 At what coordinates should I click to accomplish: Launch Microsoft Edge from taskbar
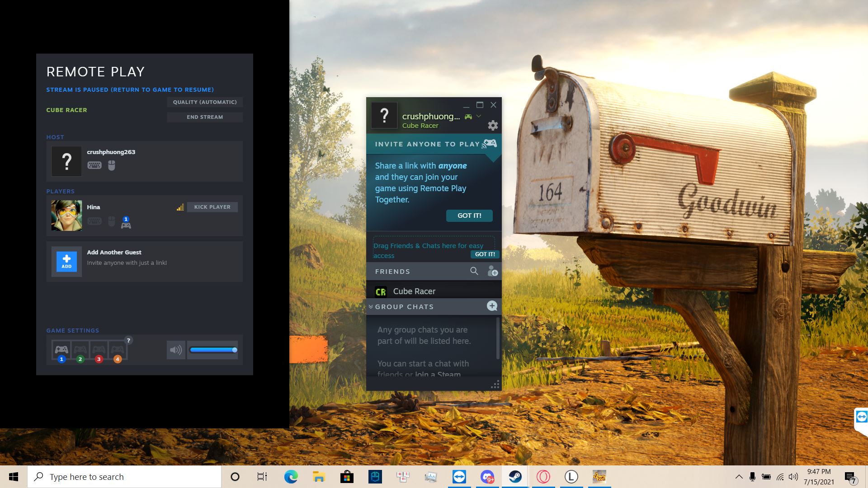[291, 477]
